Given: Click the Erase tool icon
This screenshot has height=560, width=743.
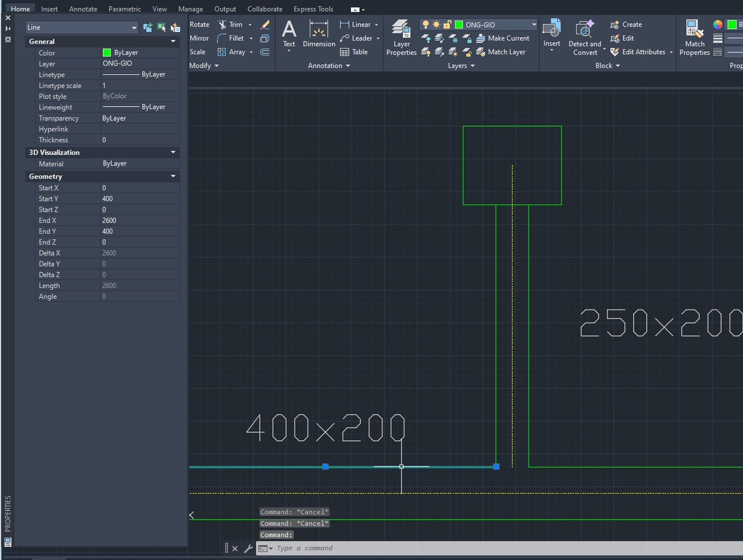Looking at the screenshot, I should pyautogui.click(x=265, y=24).
